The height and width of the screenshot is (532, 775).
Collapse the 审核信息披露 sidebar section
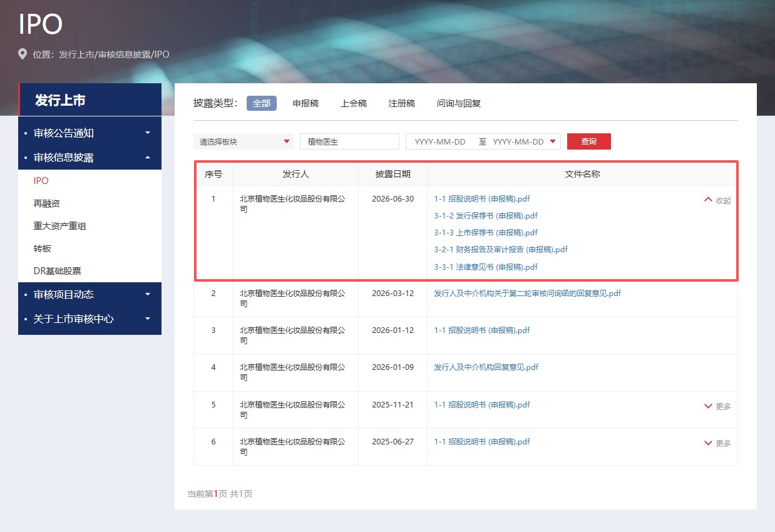pos(90,158)
